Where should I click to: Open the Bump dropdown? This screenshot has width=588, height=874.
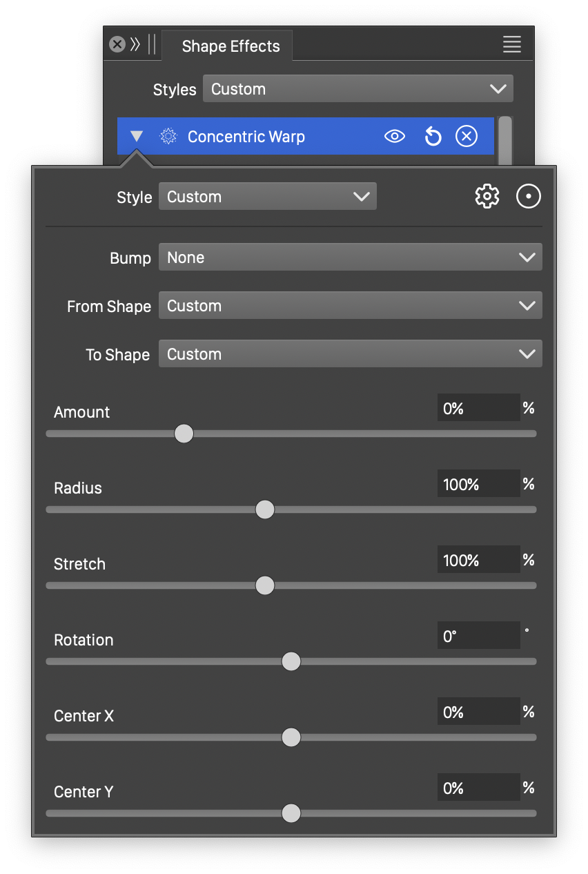click(350, 258)
